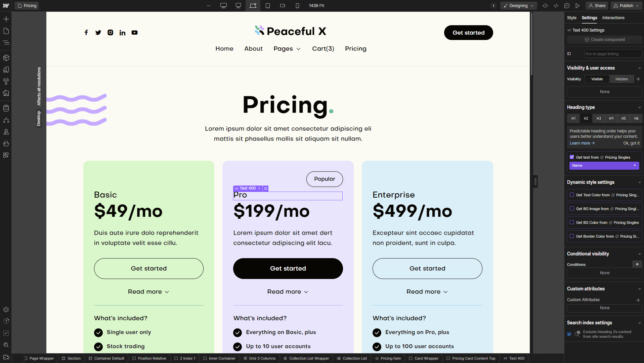
Task: Click the ID input field for in-page linking
Action: click(613, 54)
